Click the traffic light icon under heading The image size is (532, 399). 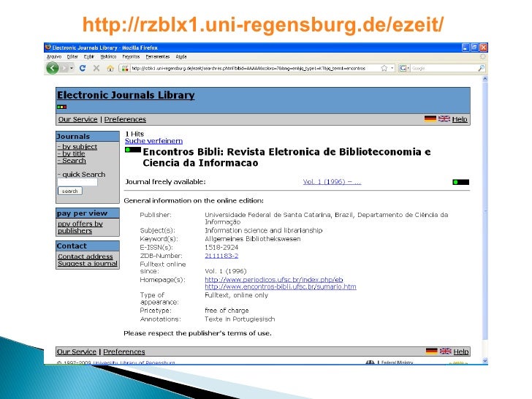61,107
